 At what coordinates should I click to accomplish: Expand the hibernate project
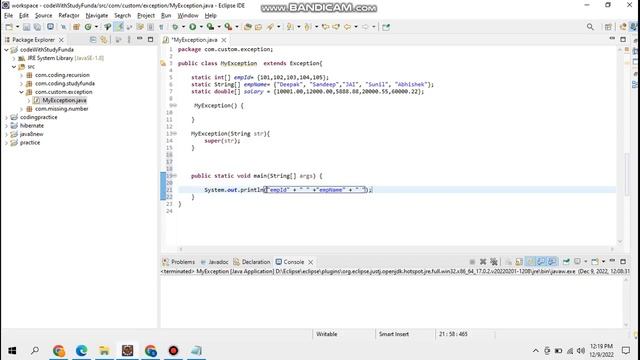7,126
